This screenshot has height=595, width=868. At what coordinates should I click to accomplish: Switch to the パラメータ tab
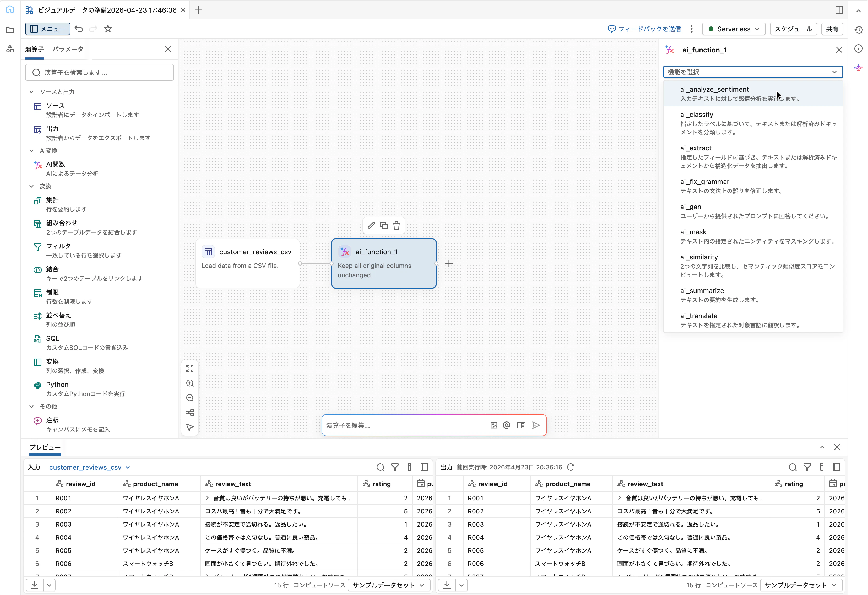click(x=68, y=48)
